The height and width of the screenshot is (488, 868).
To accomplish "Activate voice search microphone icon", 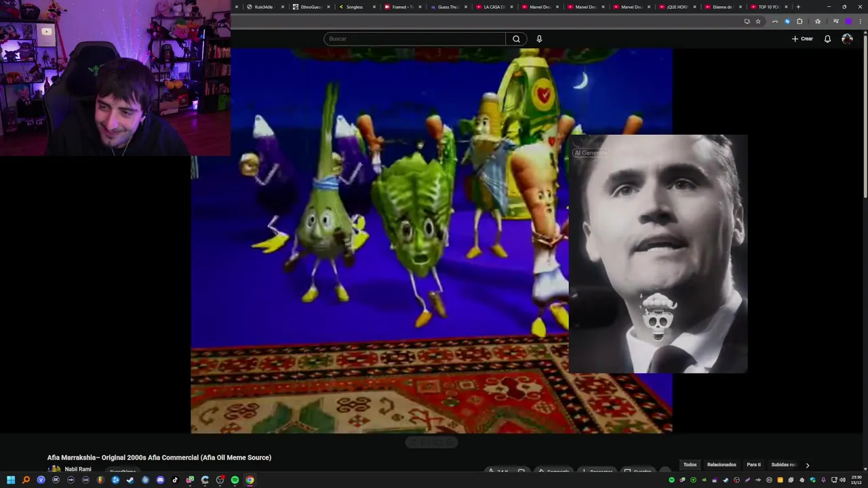I will pyautogui.click(x=539, y=39).
